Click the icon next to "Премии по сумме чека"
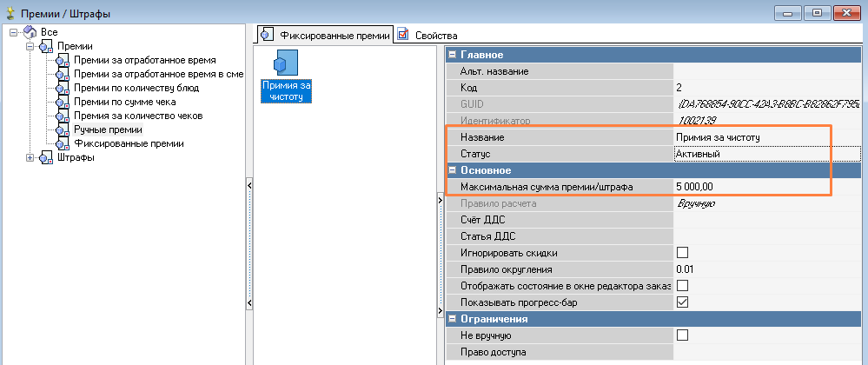 tap(62, 102)
